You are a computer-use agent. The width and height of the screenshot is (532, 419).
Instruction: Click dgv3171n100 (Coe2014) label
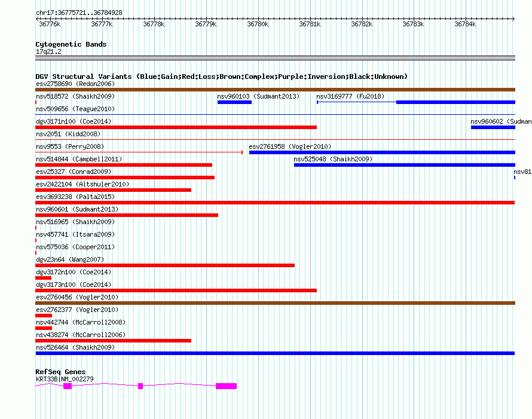(x=74, y=121)
